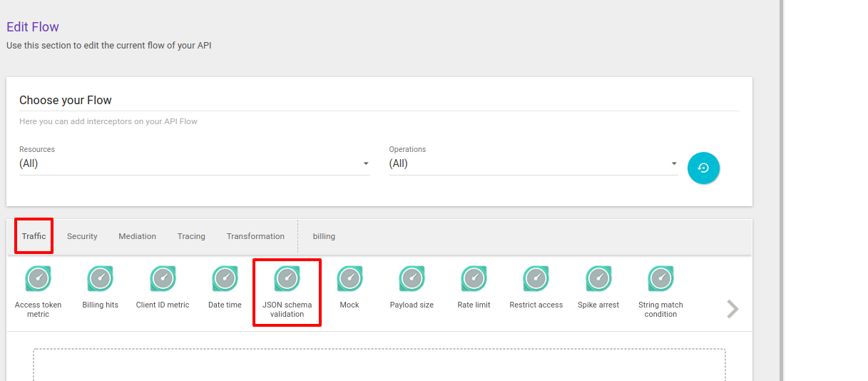The width and height of the screenshot is (868, 381).
Task: Select the Access token metric interceptor icon
Action: click(38, 279)
